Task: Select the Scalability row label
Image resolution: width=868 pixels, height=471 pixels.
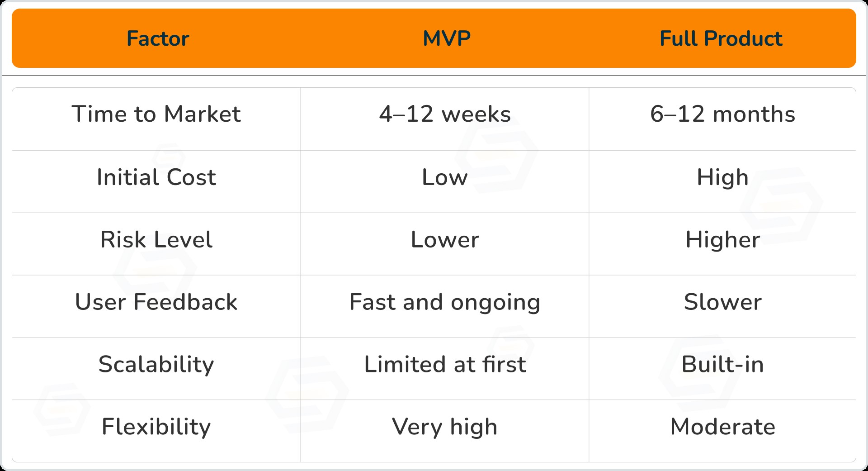Action: [156, 364]
